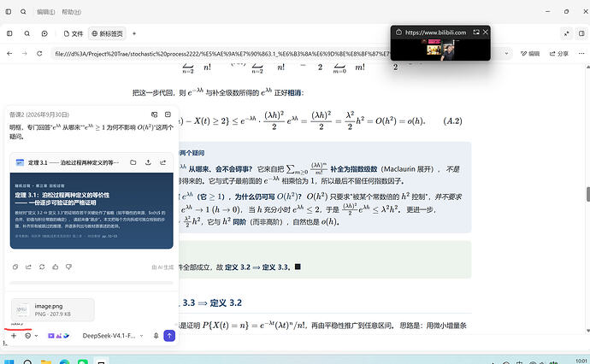Click the share arrow icon on document card
590x364 pixels.
click(163, 162)
